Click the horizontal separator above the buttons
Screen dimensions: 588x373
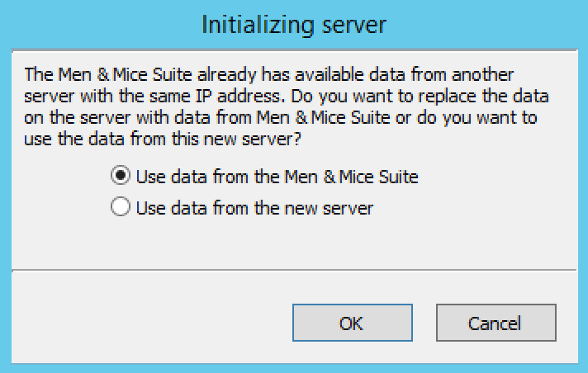pyautogui.click(x=294, y=267)
